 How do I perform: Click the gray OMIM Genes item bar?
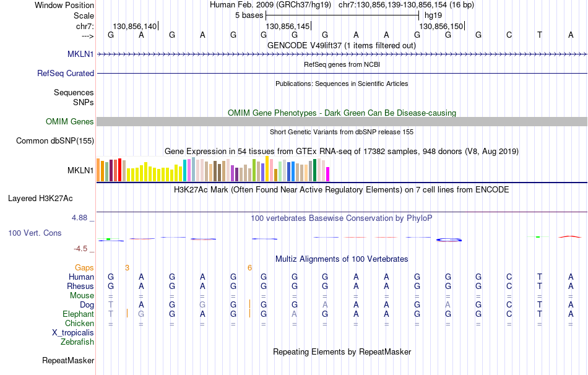coord(342,121)
